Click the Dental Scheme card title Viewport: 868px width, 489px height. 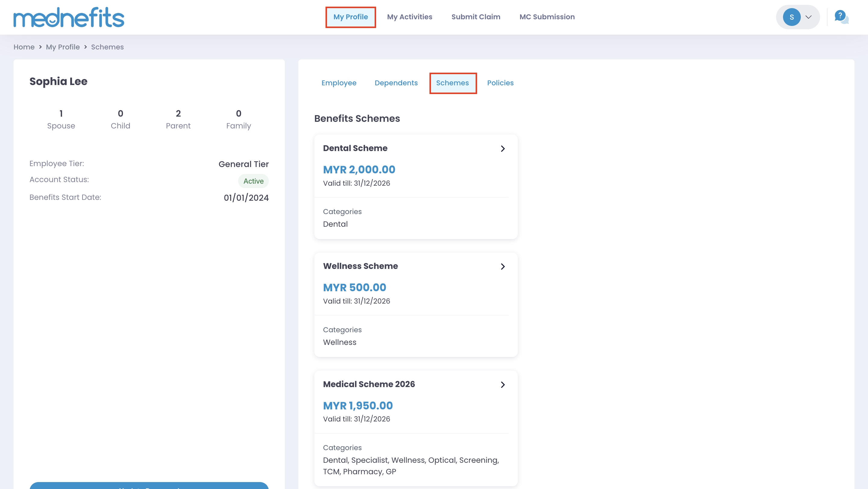point(355,148)
